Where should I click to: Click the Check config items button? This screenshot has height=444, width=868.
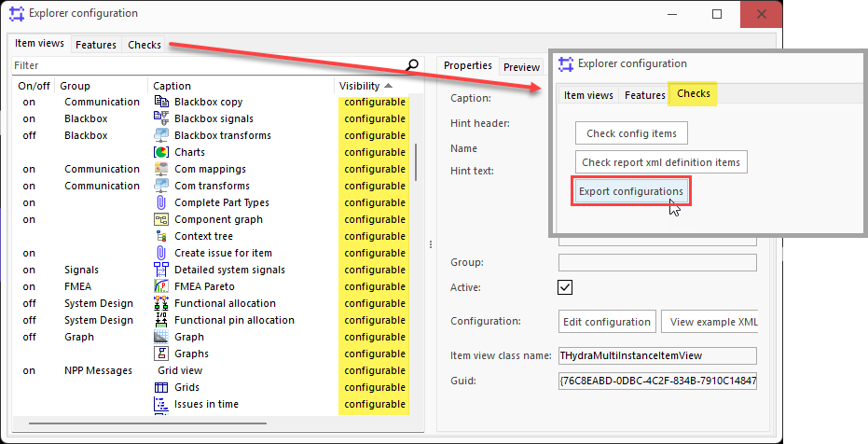tap(631, 133)
